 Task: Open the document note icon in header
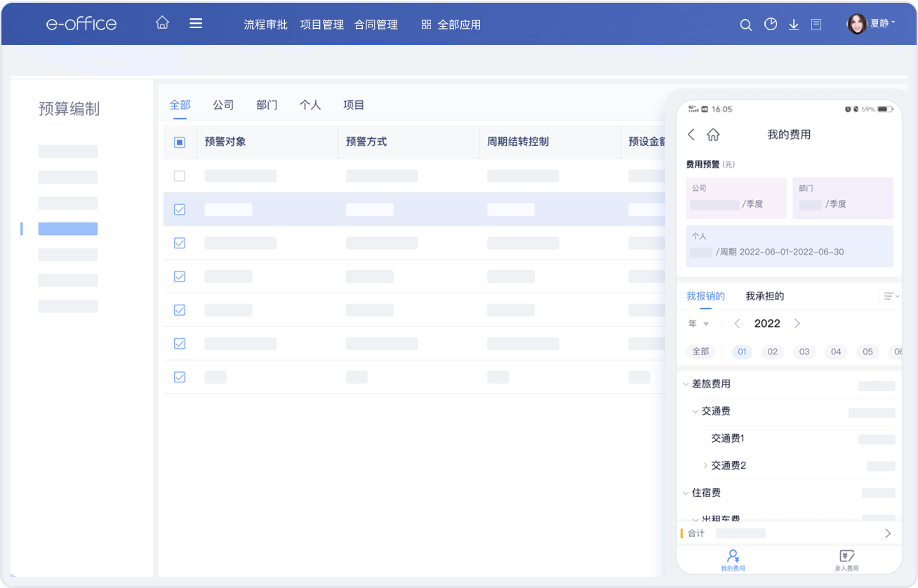click(x=816, y=25)
